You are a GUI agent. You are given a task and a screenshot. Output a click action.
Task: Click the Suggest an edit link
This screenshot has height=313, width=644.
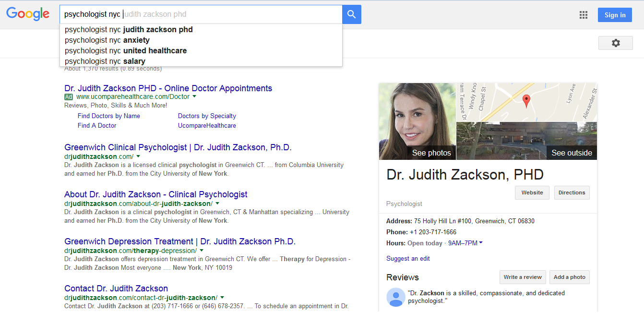(x=408, y=258)
